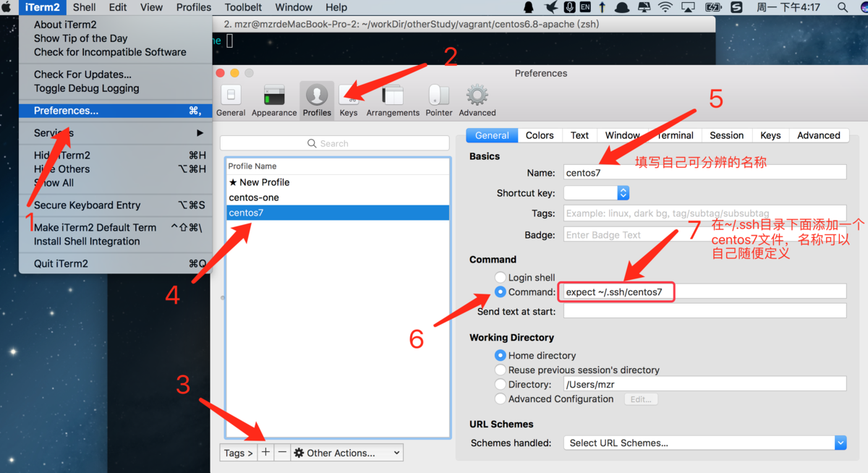Click the plus button to add profile

[265, 452]
